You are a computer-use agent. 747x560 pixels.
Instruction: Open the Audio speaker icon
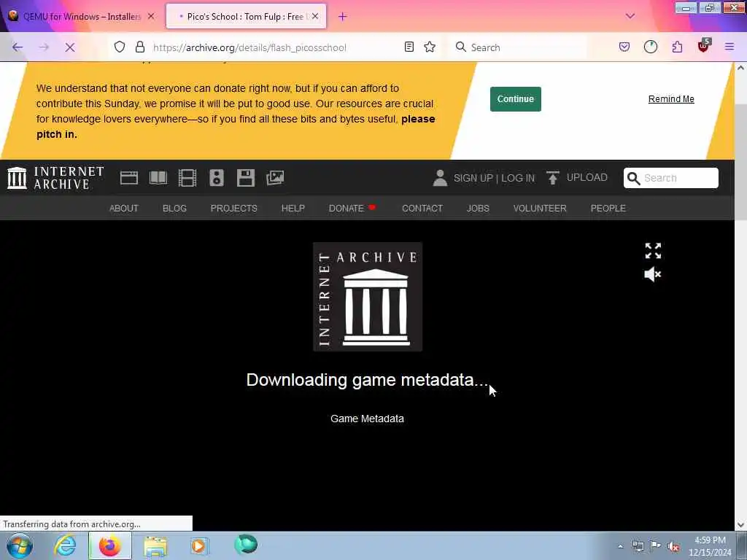click(216, 178)
